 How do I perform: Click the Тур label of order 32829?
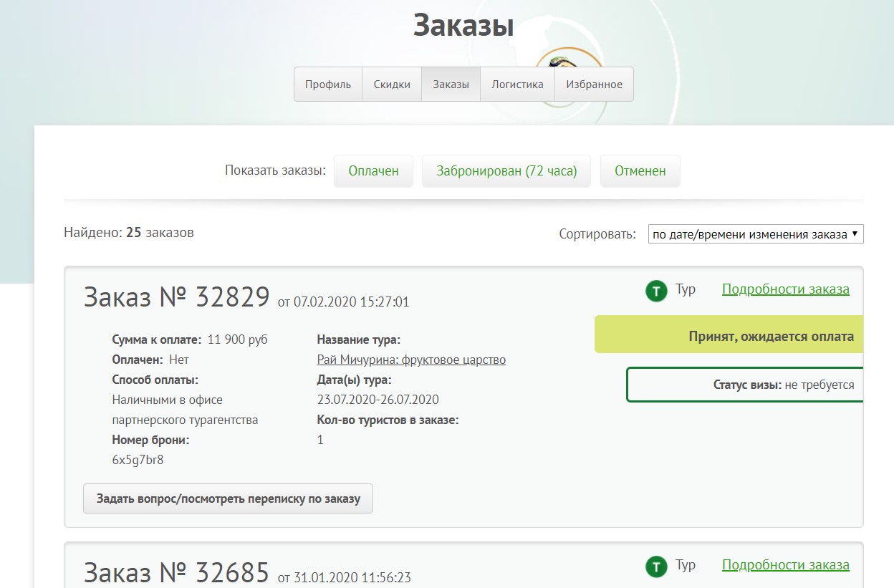[x=686, y=289]
